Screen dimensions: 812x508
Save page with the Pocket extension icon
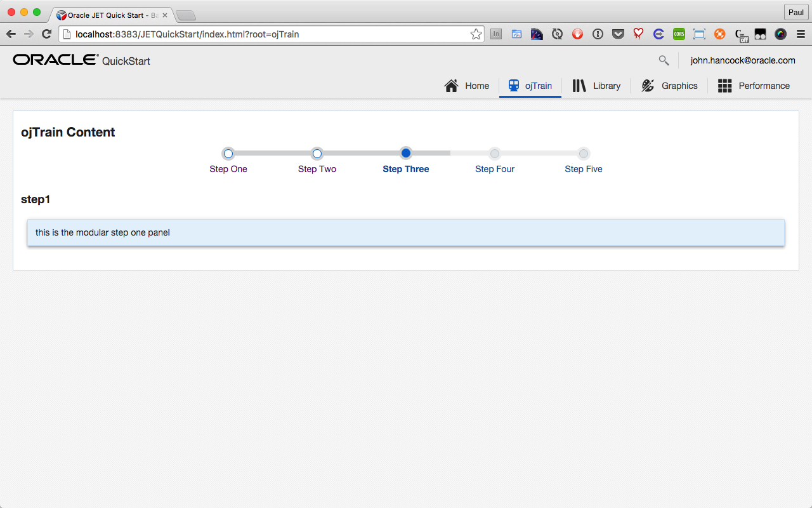(618, 34)
